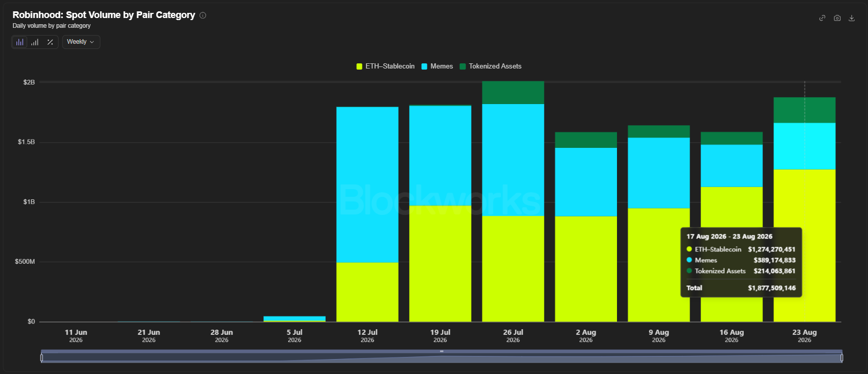Open the Weekly interval dropdown
Viewport: 868px width, 374px height.
[81, 42]
